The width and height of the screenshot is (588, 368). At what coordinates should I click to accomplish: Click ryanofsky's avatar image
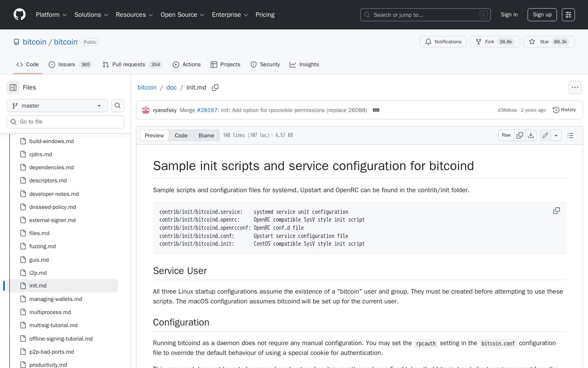(146, 110)
